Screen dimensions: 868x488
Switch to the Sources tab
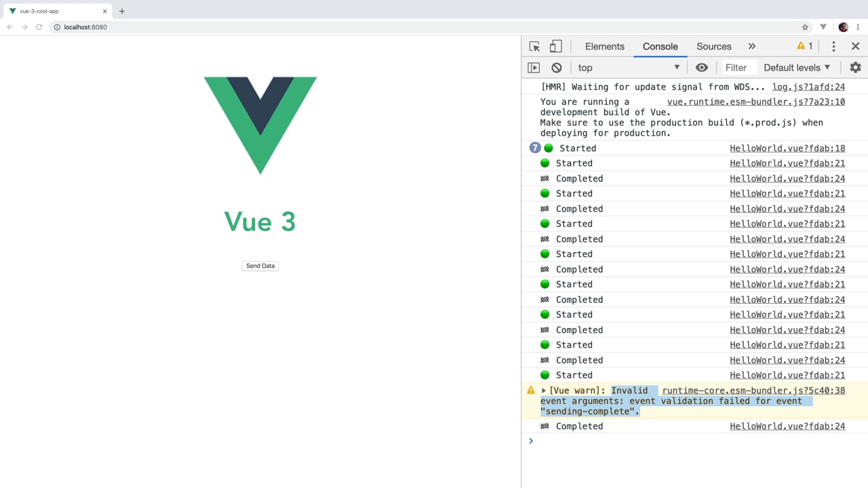click(x=714, y=46)
